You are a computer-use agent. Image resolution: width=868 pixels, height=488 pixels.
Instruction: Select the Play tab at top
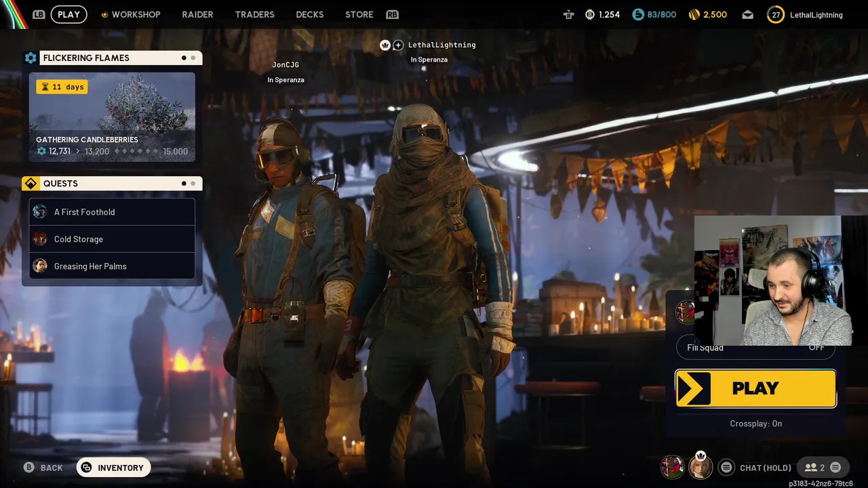click(x=68, y=14)
